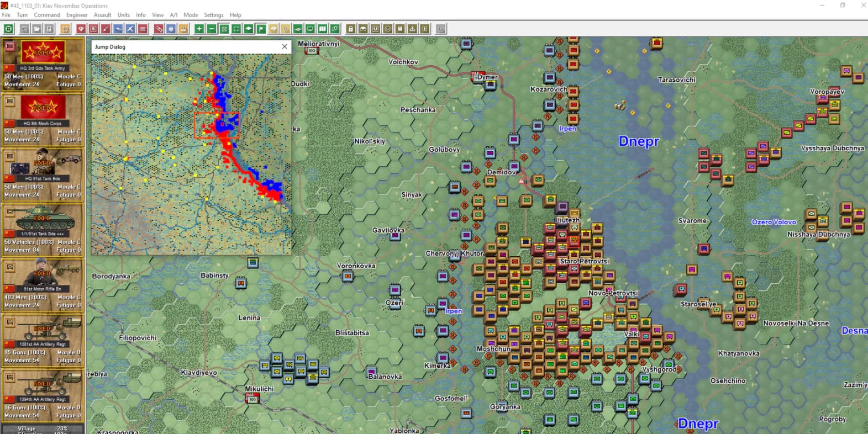Click the Demidov town label on map
The width and height of the screenshot is (868, 434).
501,172
